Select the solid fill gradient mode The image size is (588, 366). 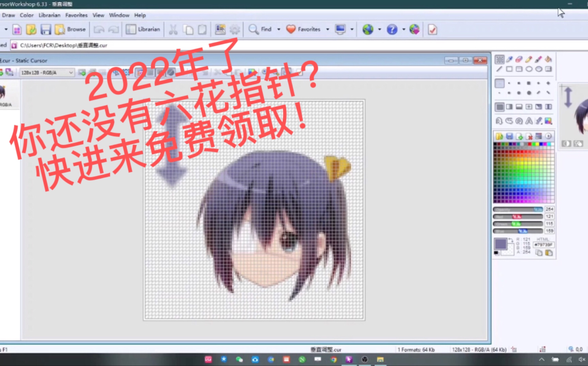pos(500,107)
